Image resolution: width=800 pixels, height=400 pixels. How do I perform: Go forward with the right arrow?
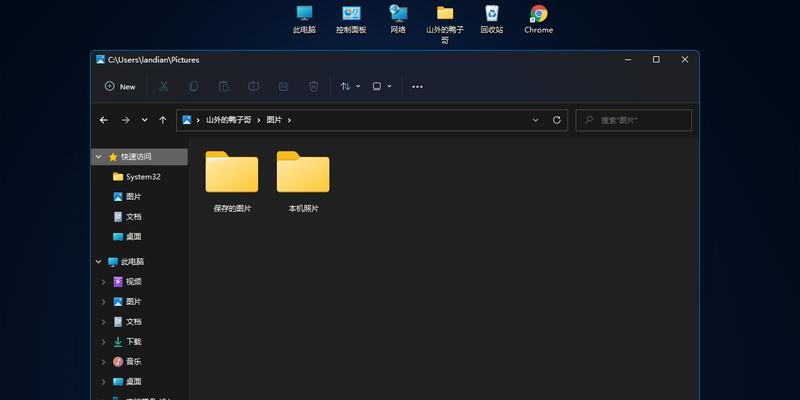[x=125, y=120]
